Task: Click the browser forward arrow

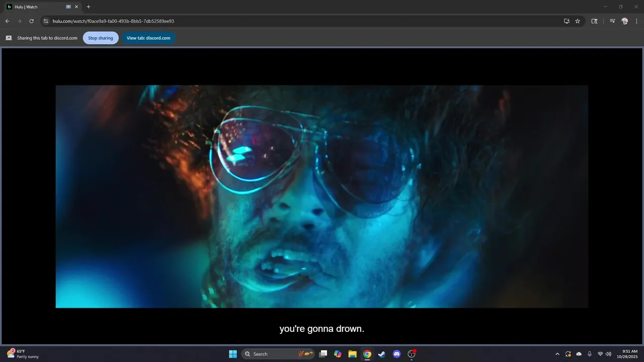Action: pyautogui.click(x=19, y=21)
